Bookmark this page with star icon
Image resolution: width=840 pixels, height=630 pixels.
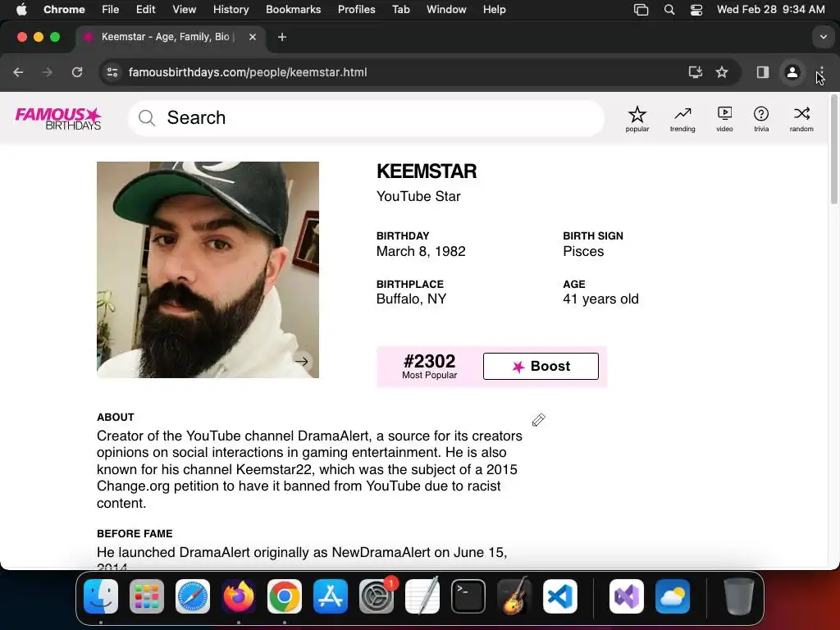click(722, 72)
